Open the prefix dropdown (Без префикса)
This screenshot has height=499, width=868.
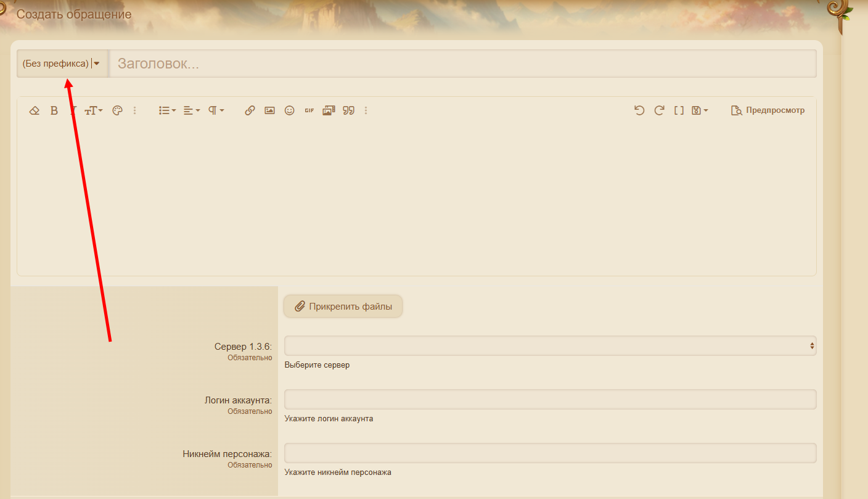pyautogui.click(x=62, y=64)
